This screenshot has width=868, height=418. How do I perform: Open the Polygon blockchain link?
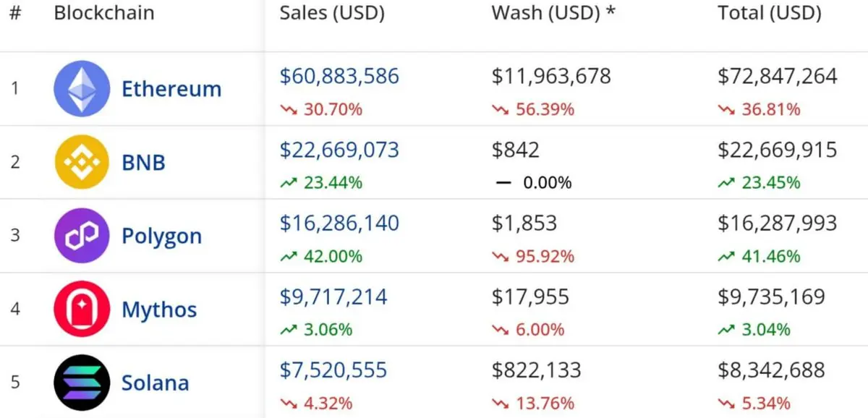pyautogui.click(x=161, y=236)
